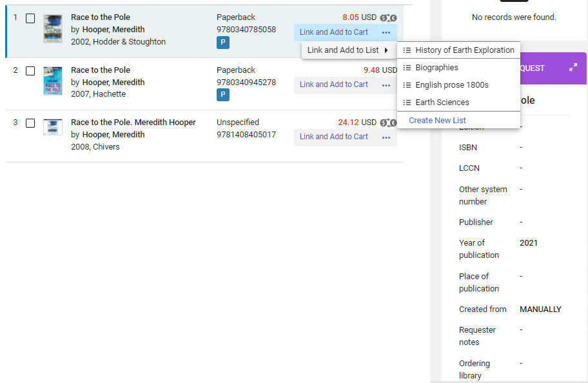
Task: Choose History of Earth Exploration list
Action: tap(464, 50)
